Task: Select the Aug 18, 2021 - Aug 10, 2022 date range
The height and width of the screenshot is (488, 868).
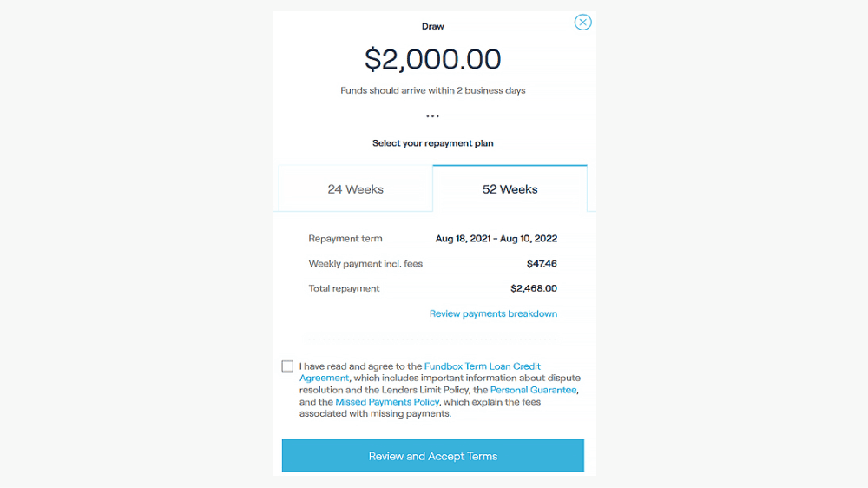Action: click(x=496, y=239)
